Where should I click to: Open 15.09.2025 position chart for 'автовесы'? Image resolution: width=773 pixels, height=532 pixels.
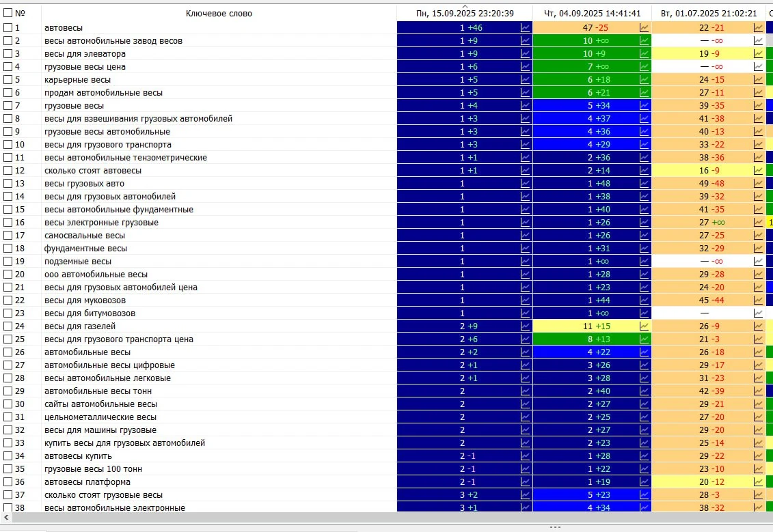525,28
